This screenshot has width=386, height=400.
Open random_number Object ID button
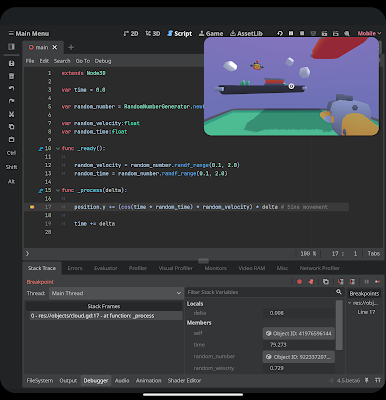(299, 357)
